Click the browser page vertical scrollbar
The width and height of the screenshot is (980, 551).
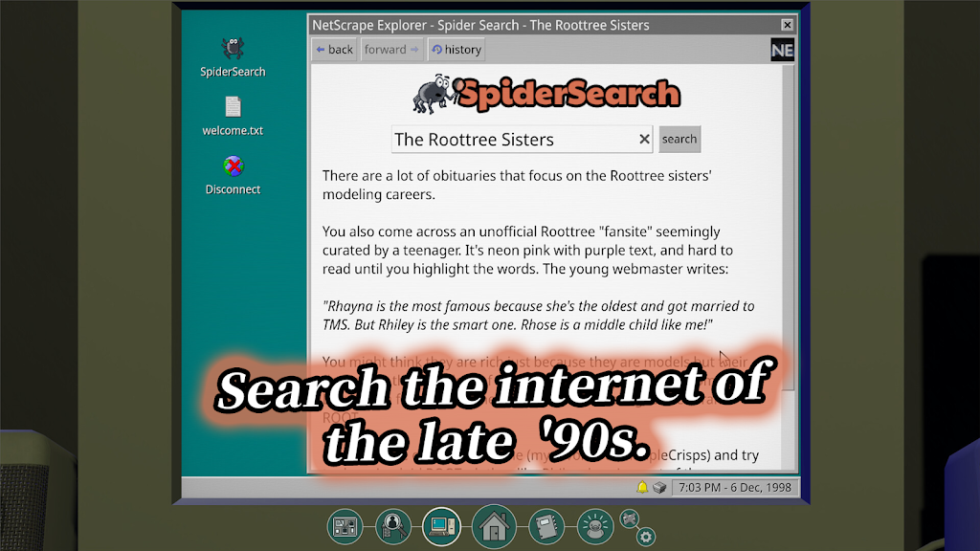click(x=789, y=228)
